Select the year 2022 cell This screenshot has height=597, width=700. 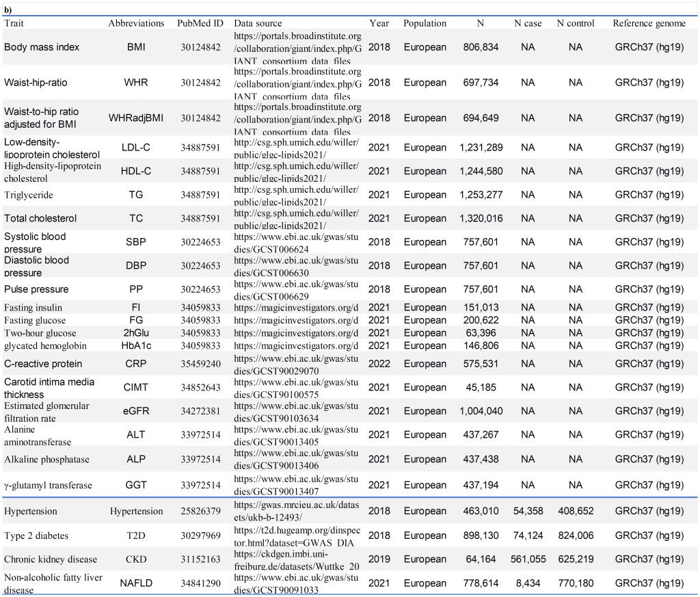[x=379, y=364]
